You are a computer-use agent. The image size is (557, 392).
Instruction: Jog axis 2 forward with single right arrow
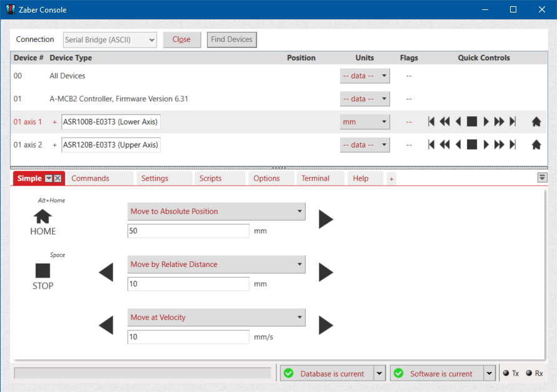tap(486, 144)
